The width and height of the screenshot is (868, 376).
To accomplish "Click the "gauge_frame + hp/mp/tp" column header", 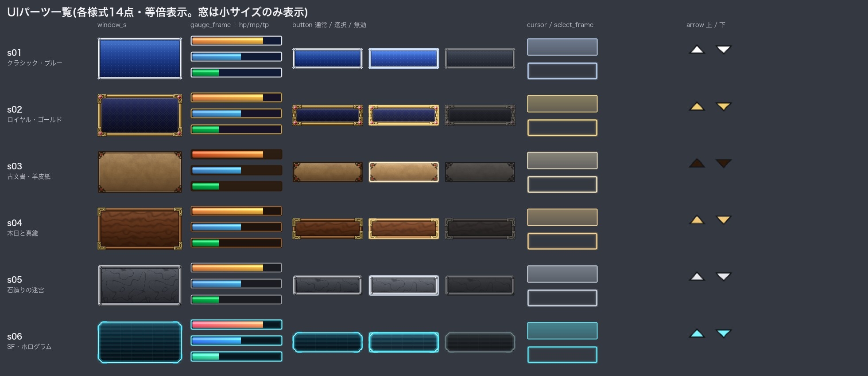I will pyautogui.click(x=229, y=25).
